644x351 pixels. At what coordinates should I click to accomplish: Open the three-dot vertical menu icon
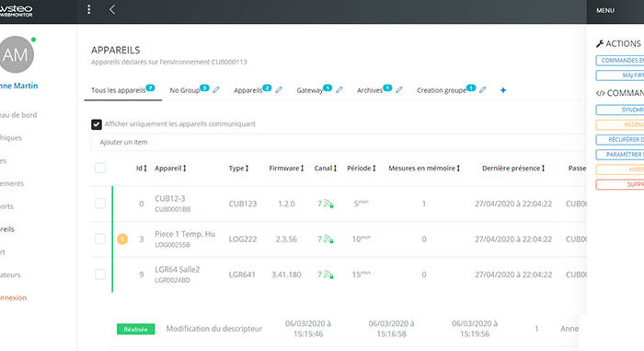click(x=88, y=9)
